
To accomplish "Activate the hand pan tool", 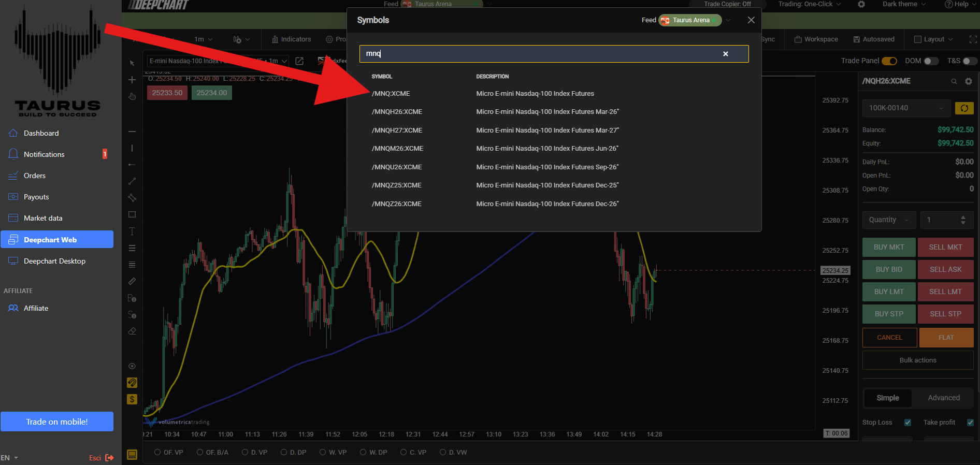I will click(x=132, y=96).
